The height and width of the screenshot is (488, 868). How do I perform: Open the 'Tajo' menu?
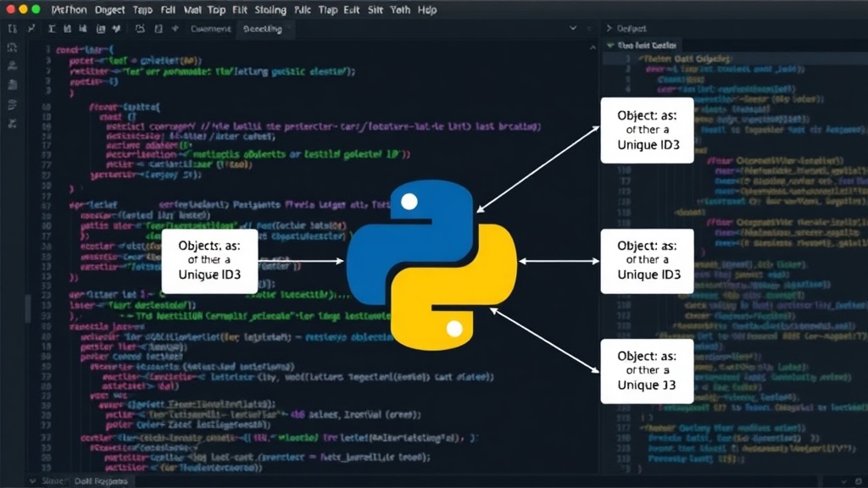[x=142, y=10]
